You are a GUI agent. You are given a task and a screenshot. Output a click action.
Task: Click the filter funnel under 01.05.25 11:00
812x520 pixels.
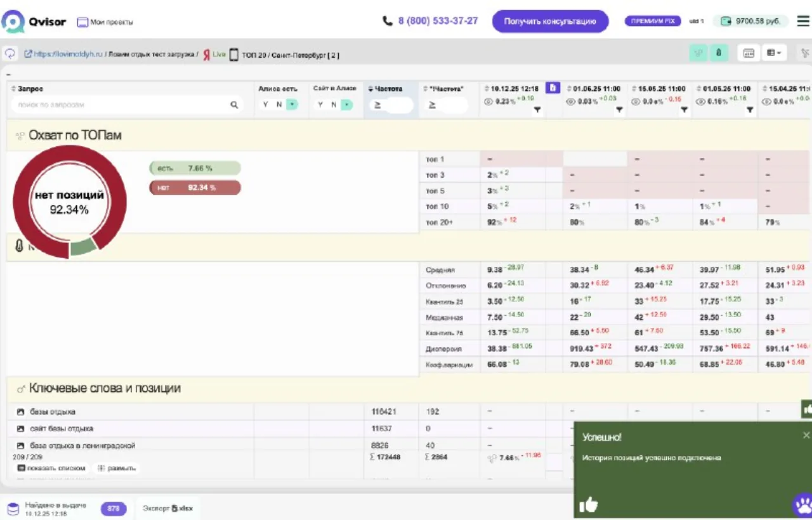[x=750, y=110]
